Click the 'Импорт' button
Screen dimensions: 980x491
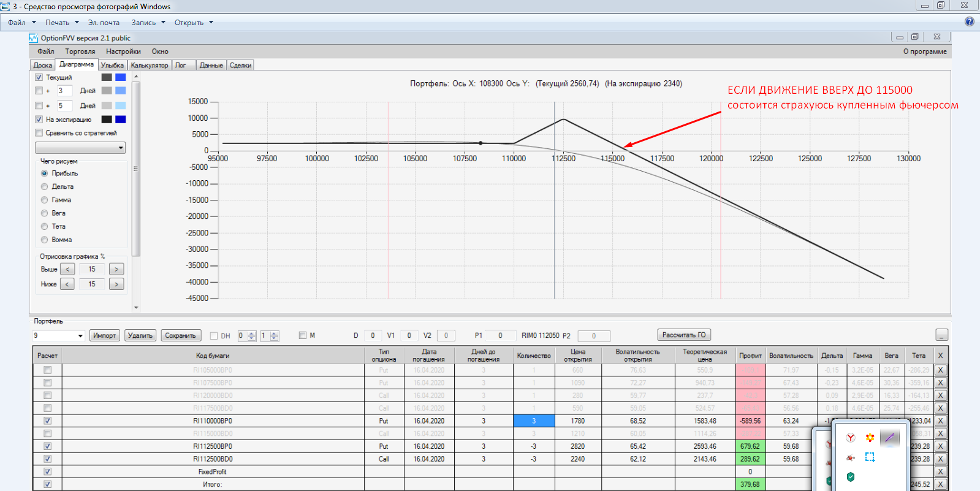click(x=105, y=335)
